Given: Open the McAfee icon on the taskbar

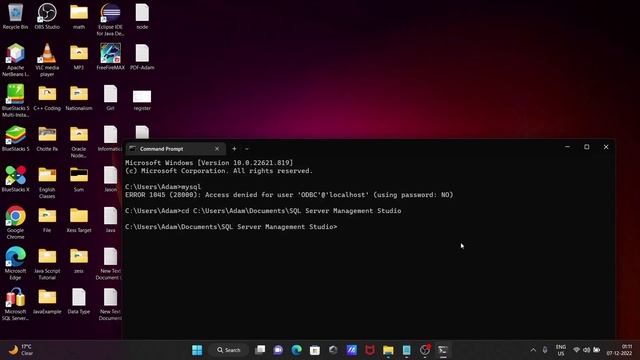Looking at the screenshot, I should [x=370, y=350].
